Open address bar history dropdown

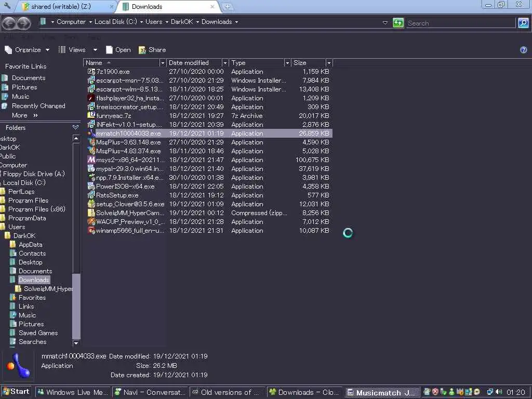(x=385, y=23)
